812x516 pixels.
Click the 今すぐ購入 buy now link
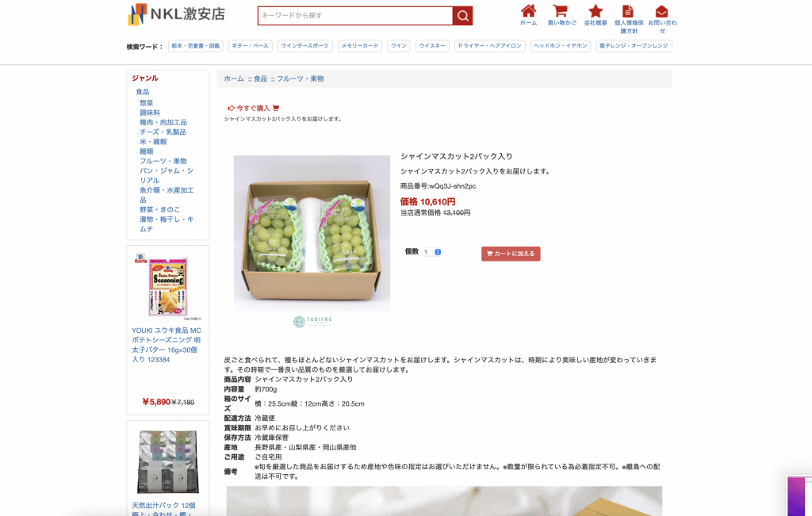tap(253, 108)
